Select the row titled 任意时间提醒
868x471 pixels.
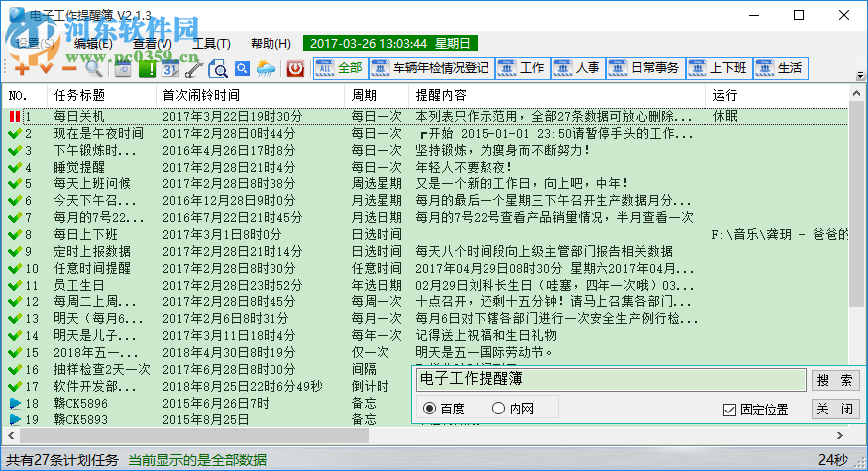pyautogui.click(x=425, y=268)
